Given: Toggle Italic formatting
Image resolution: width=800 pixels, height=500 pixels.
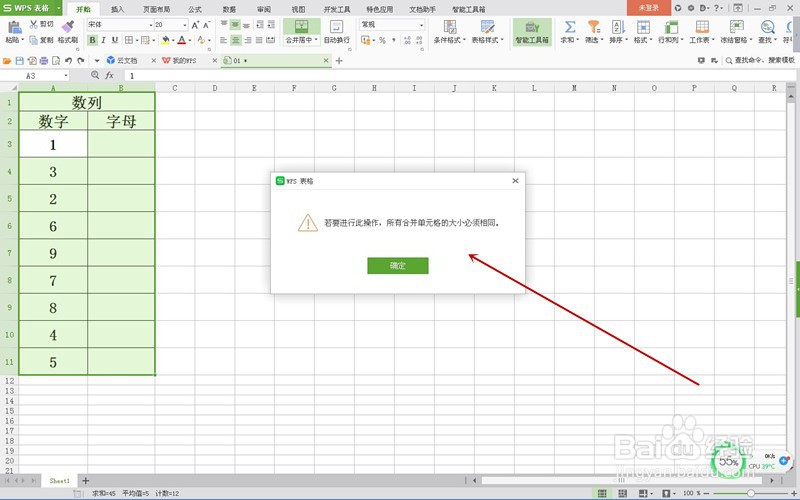Looking at the screenshot, I should coord(104,40).
